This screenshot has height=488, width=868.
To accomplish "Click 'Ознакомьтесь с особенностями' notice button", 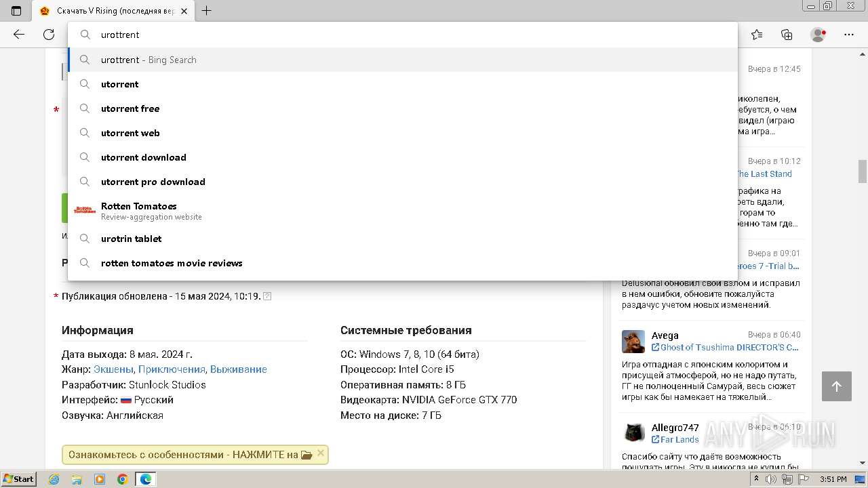I will (195, 455).
